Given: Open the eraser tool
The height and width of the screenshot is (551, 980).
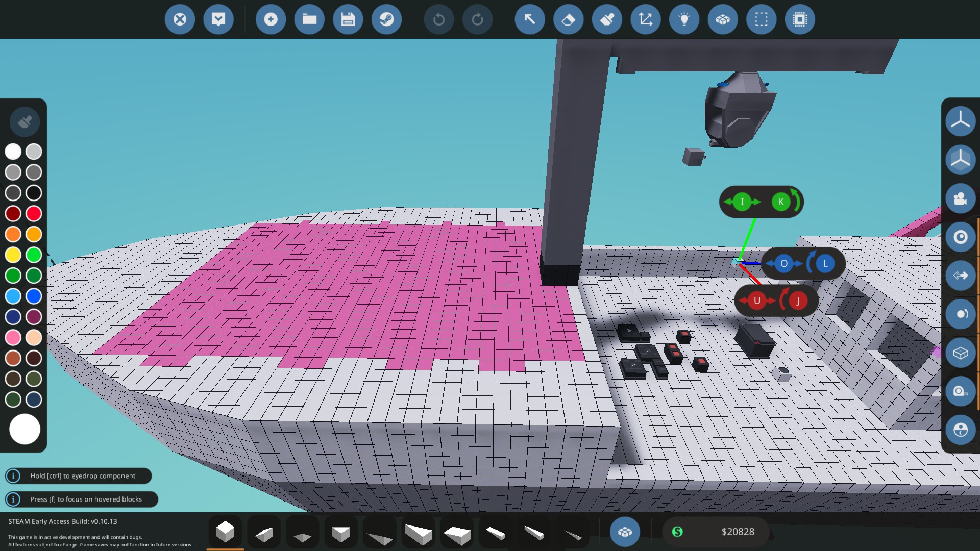Looking at the screenshot, I should coord(568,19).
